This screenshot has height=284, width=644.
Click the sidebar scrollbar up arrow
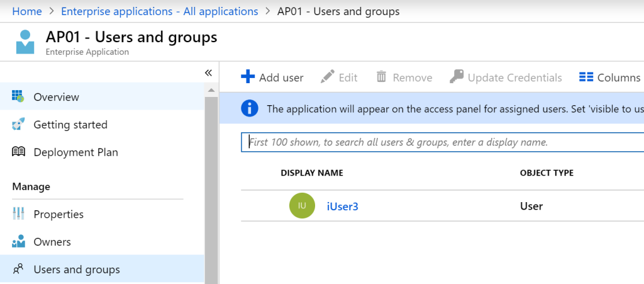point(211,90)
